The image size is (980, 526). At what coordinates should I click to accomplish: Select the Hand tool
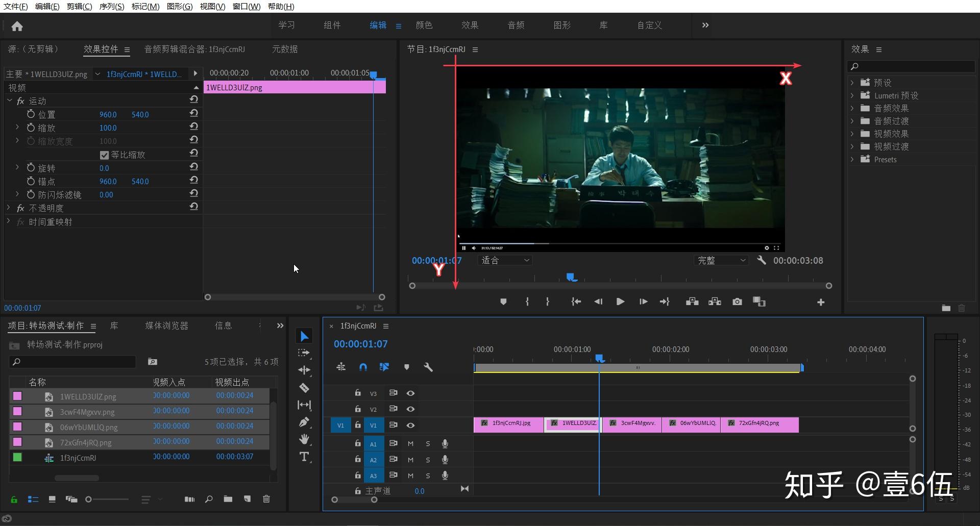[304, 439]
